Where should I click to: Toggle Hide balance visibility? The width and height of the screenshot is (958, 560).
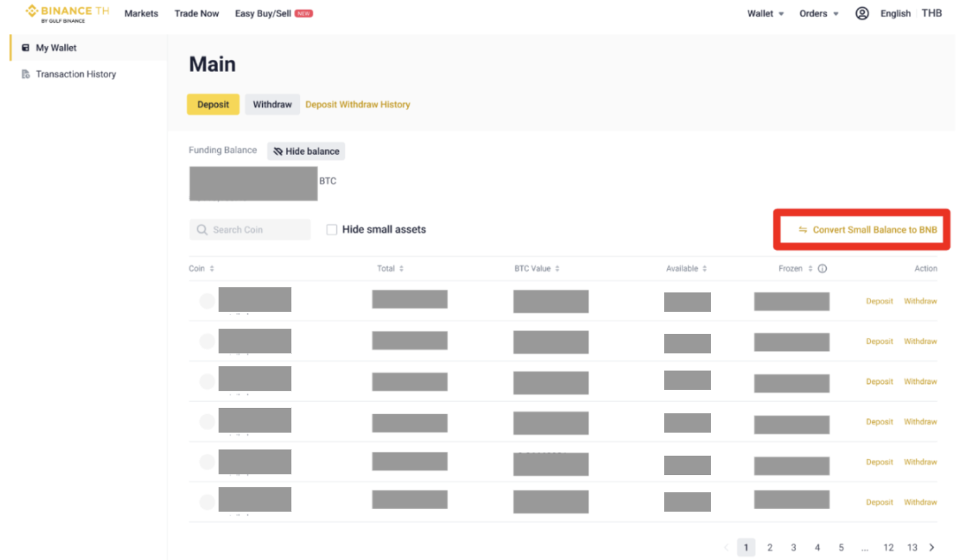[x=306, y=151]
